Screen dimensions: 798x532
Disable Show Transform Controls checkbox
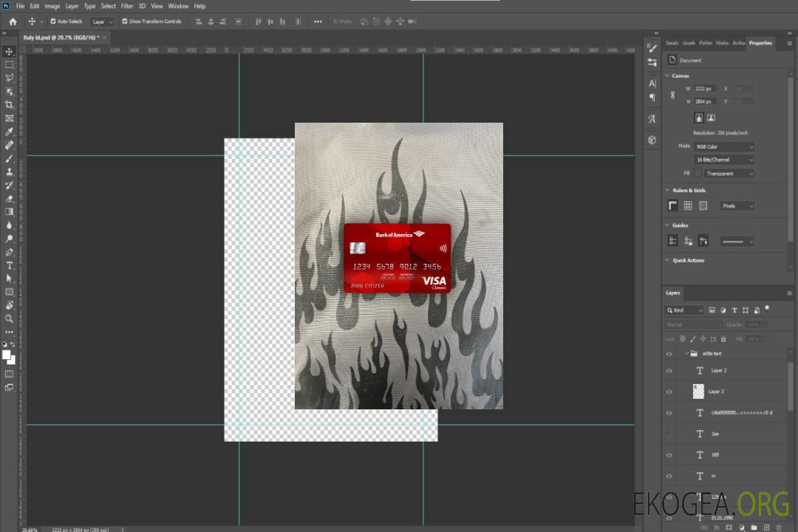pos(125,21)
